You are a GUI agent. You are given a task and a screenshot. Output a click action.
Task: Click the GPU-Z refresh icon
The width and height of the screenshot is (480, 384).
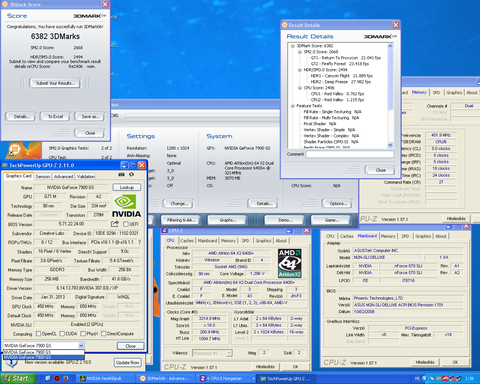[x=131, y=175]
